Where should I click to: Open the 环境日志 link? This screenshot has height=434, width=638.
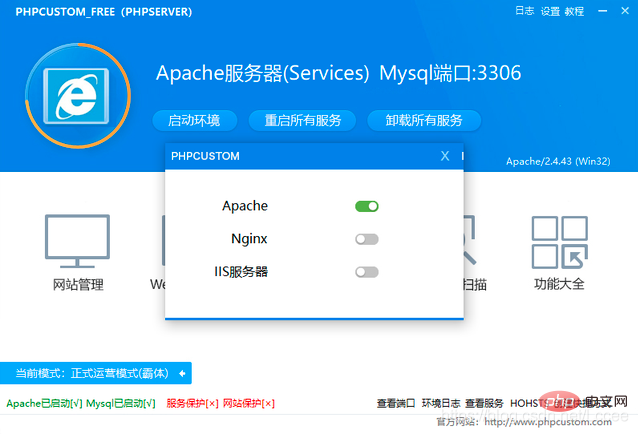coord(441,403)
